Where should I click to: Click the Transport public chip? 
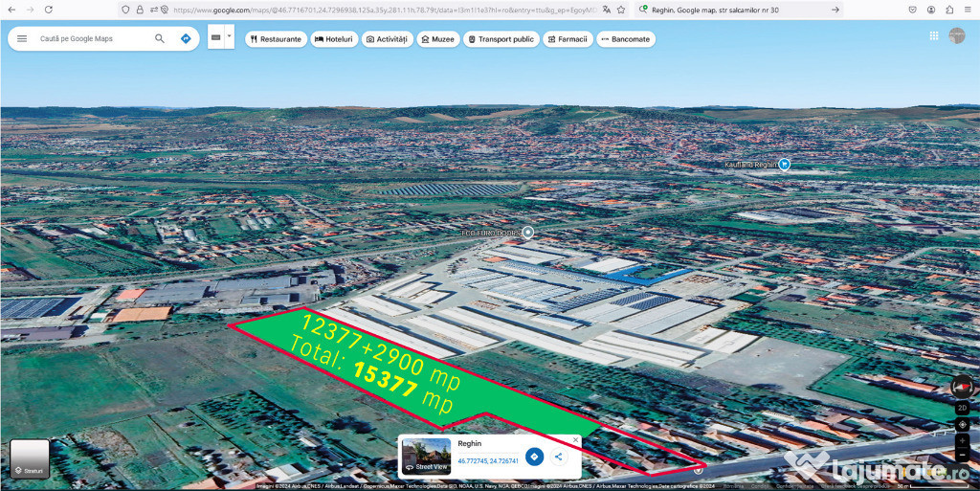[501, 39]
